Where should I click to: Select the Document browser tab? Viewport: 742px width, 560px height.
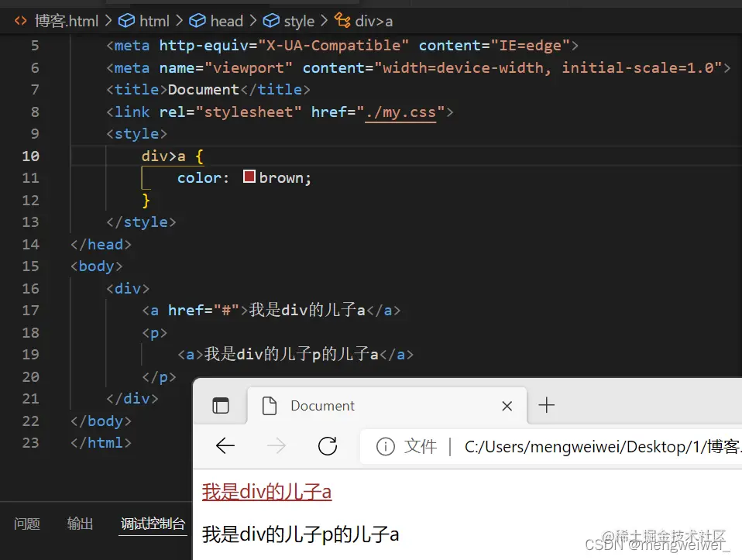coord(321,405)
